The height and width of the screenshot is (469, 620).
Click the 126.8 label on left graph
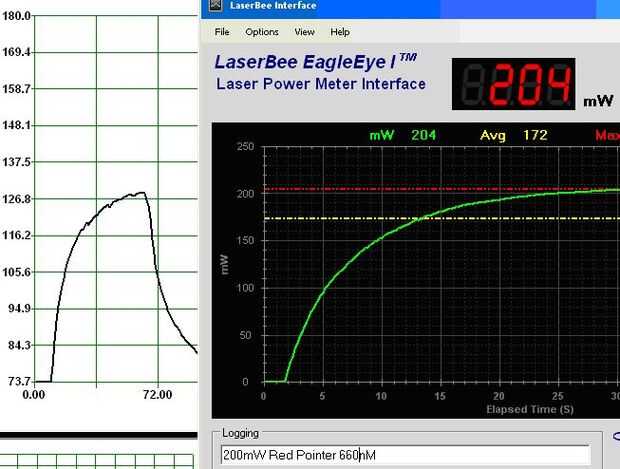coord(16,199)
